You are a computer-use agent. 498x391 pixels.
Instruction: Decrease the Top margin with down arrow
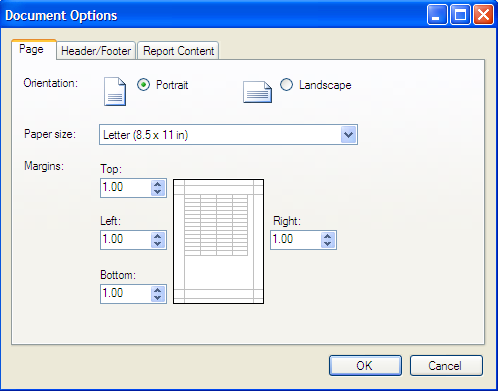coord(158,192)
